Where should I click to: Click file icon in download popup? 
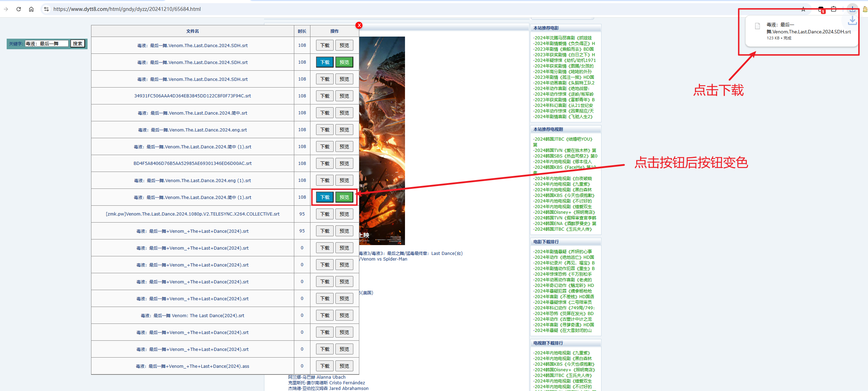tap(758, 26)
